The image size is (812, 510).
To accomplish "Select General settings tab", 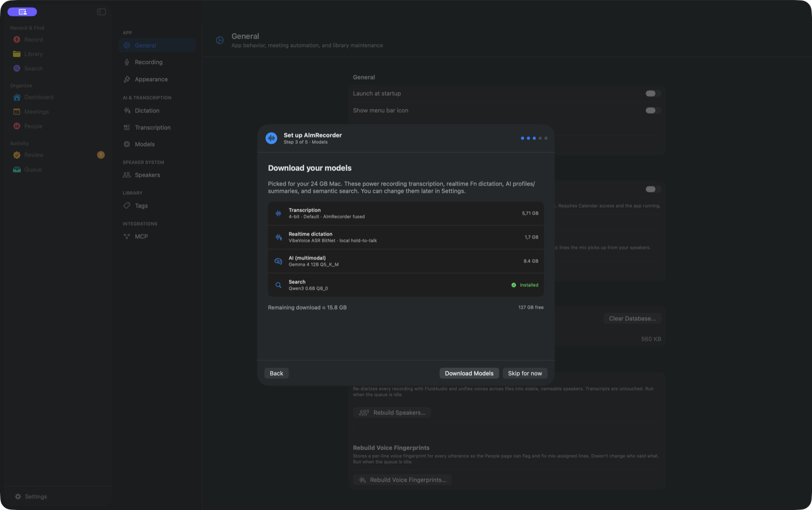I will tap(157, 45).
